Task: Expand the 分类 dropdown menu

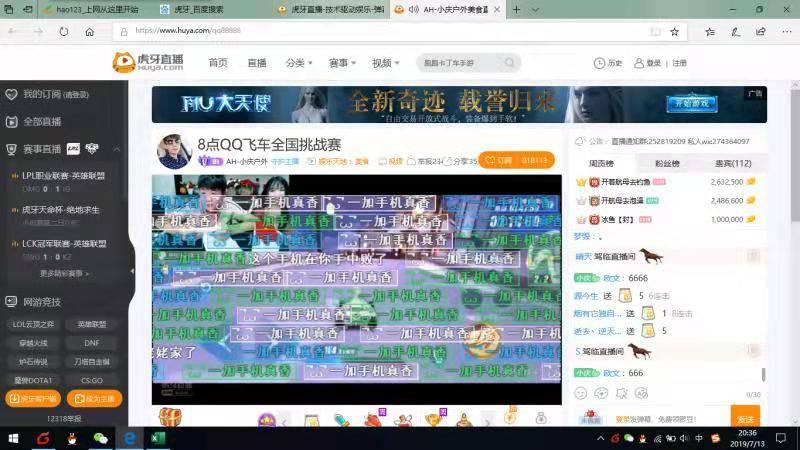Action: coord(299,63)
